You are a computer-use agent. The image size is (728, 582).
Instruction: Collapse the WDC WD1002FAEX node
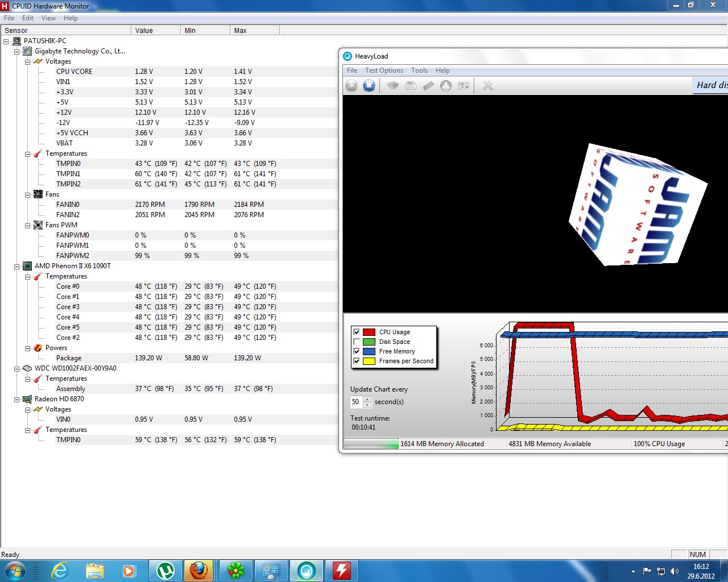click(x=17, y=369)
